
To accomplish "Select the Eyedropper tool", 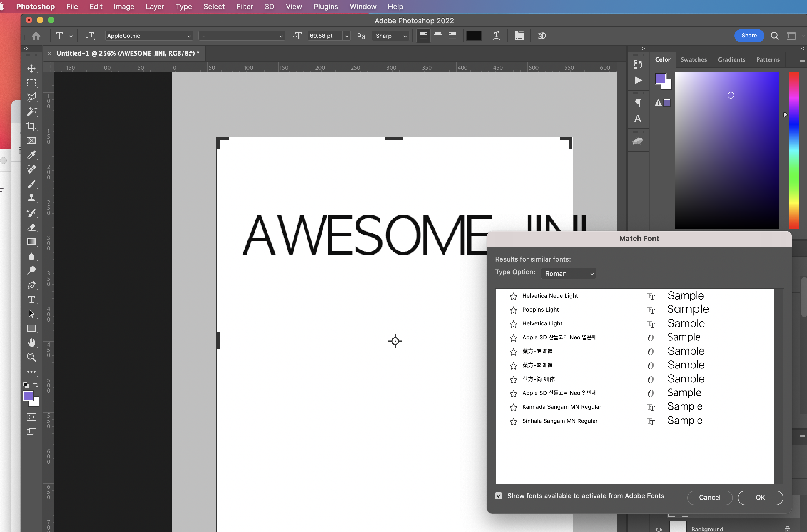I will pos(32,155).
